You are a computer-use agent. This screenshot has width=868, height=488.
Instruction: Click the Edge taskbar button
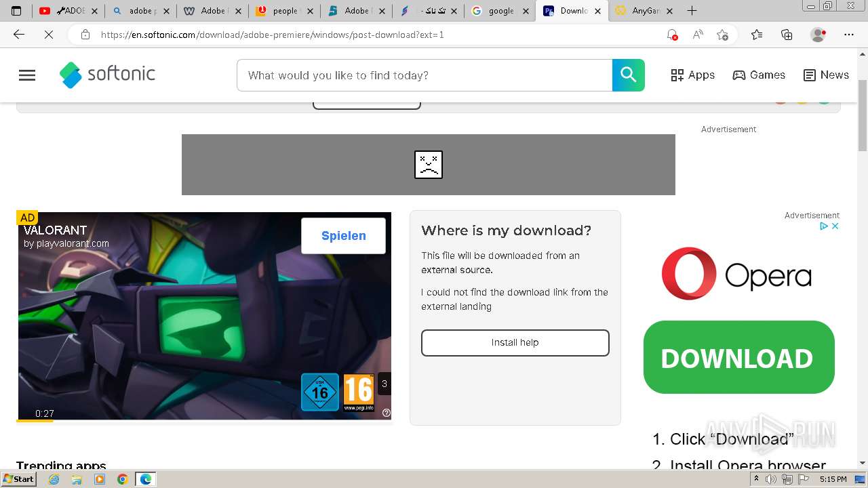(x=146, y=479)
